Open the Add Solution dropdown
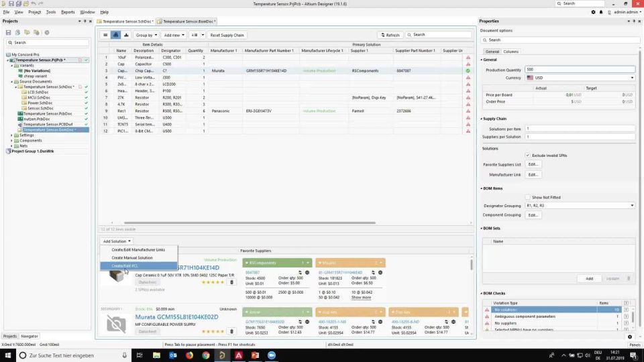Viewport: 644px width, 362px height. pos(117,241)
